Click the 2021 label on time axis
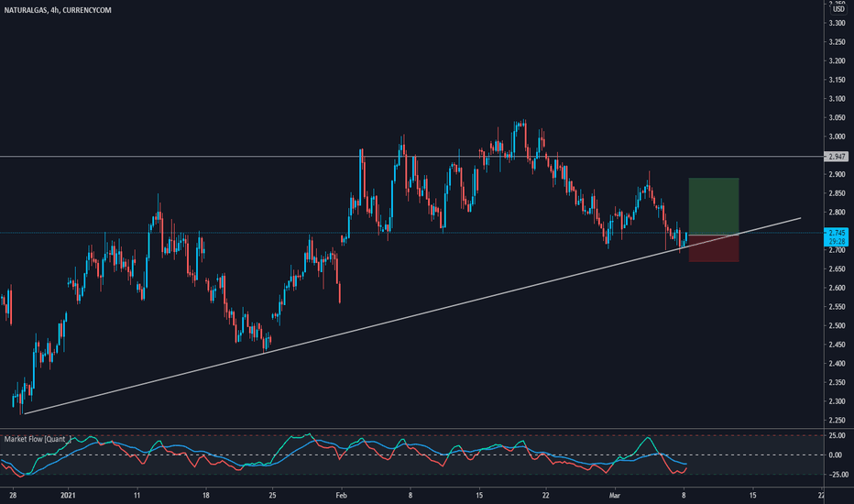 (x=68, y=495)
